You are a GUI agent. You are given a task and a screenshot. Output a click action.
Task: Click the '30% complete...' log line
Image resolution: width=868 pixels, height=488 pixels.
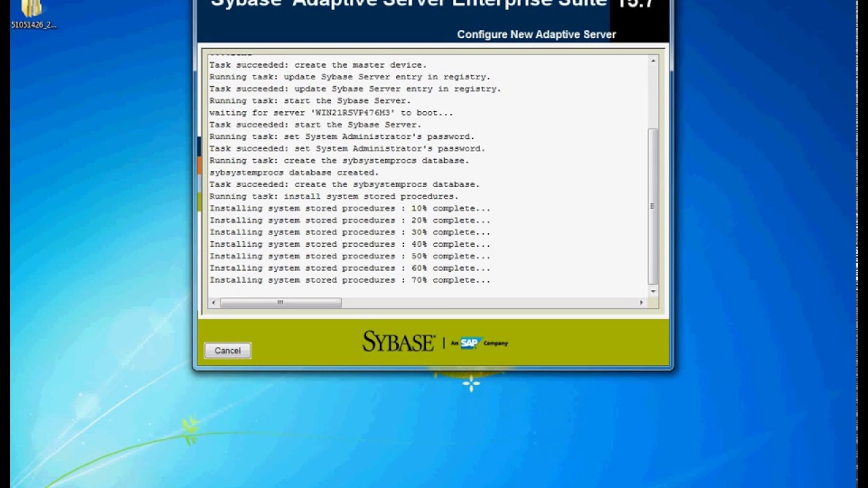coord(350,232)
